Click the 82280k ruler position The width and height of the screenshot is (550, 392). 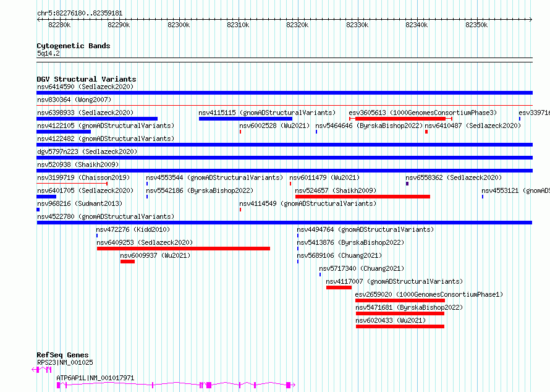[59, 25]
